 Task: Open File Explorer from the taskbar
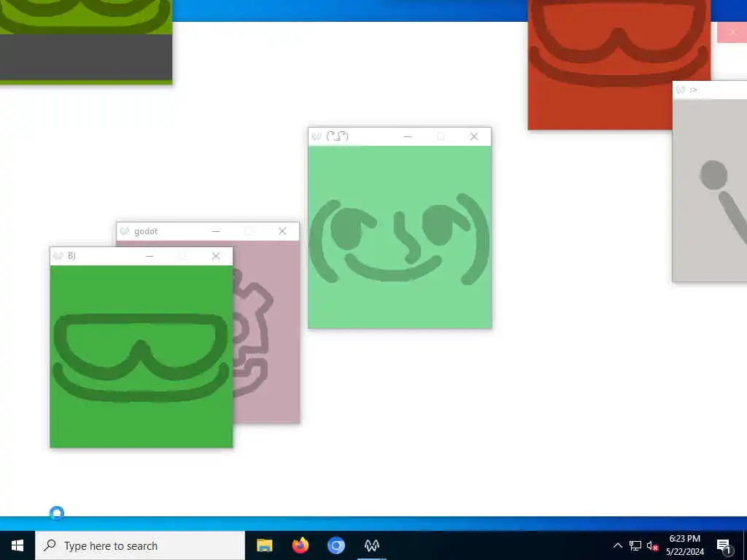point(264,545)
